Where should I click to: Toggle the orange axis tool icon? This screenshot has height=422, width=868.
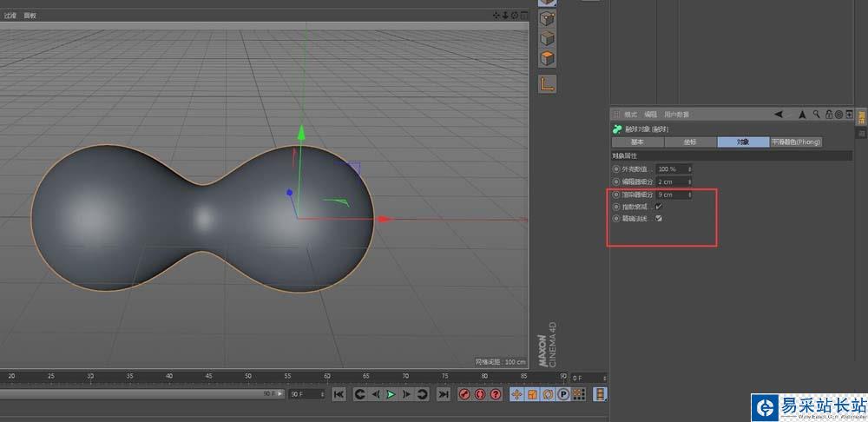point(548,83)
